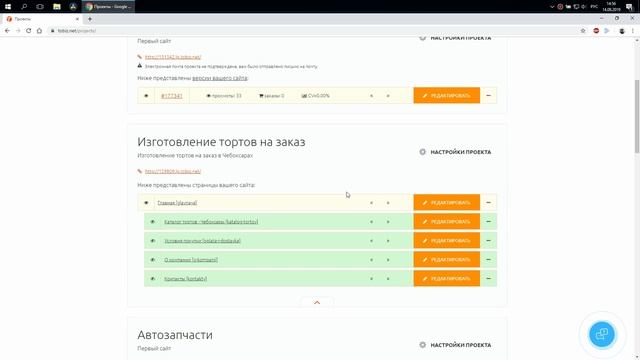Open a new browser tab
The width and height of the screenshot is (640, 360).
coord(90,19)
